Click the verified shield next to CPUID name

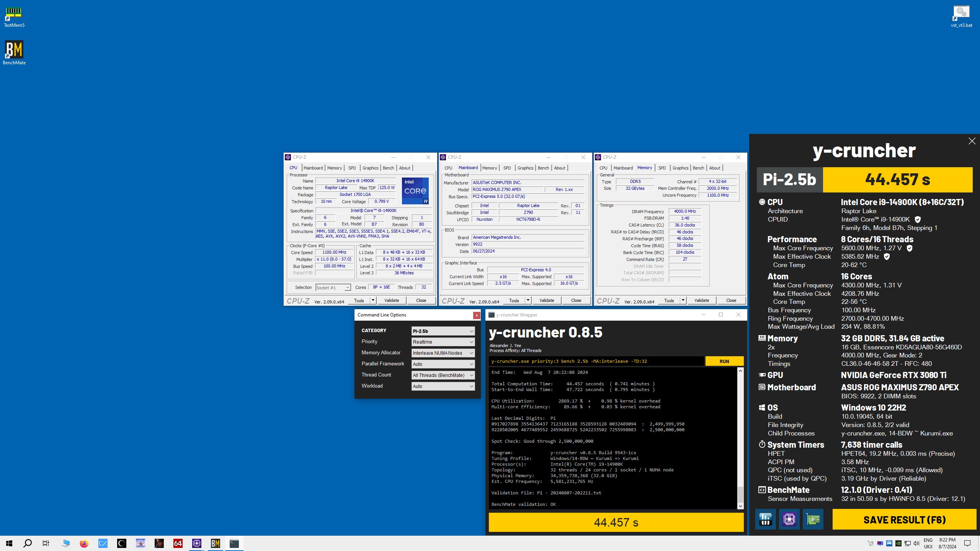[x=918, y=220]
